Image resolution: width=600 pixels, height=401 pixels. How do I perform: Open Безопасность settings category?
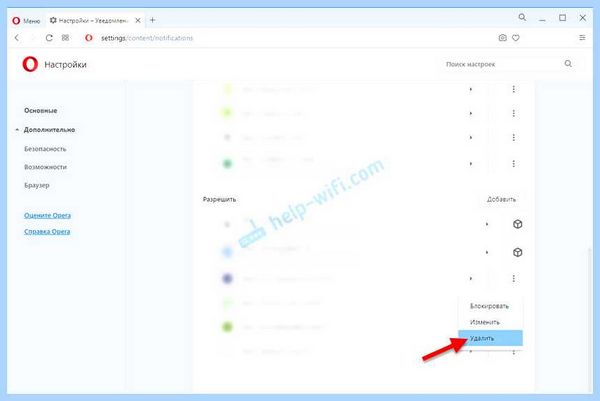(x=45, y=149)
